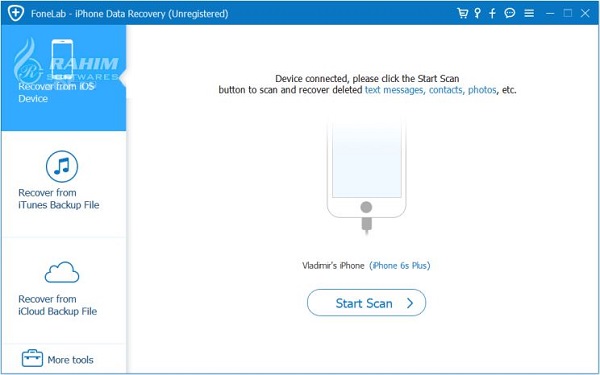Follow the photos link
Screen dimensions: 600x375
[482, 90]
